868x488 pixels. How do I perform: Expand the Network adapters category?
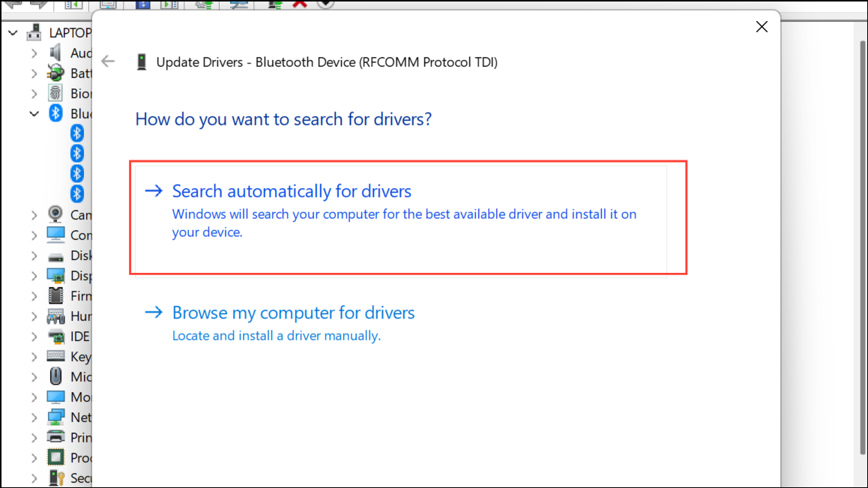click(34, 417)
